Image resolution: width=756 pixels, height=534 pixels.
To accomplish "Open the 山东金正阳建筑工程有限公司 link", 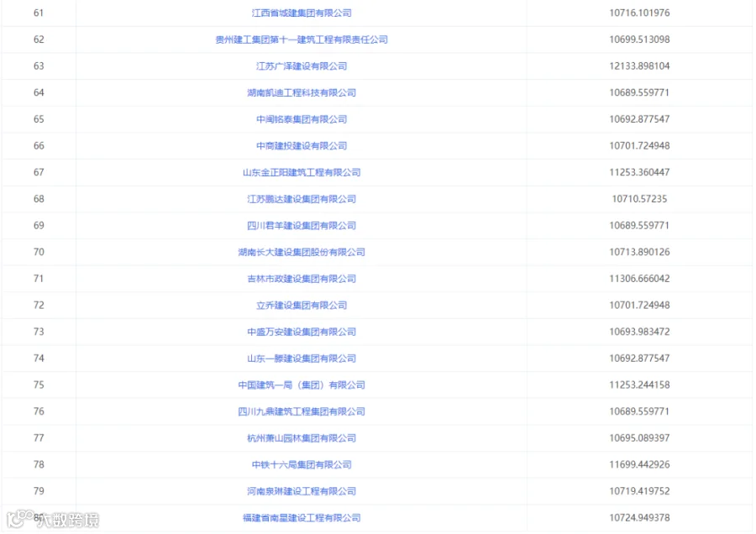I will (x=302, y=172).
